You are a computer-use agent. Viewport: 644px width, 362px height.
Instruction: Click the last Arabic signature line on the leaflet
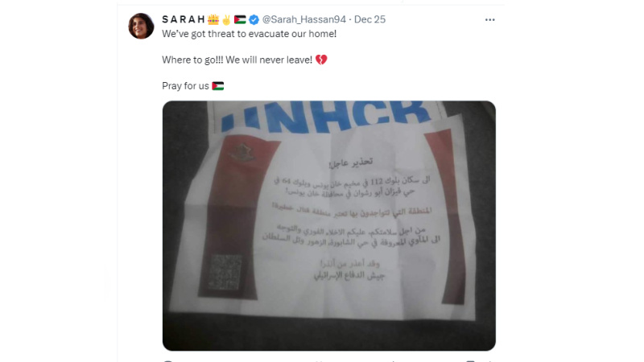click(349, 275)
